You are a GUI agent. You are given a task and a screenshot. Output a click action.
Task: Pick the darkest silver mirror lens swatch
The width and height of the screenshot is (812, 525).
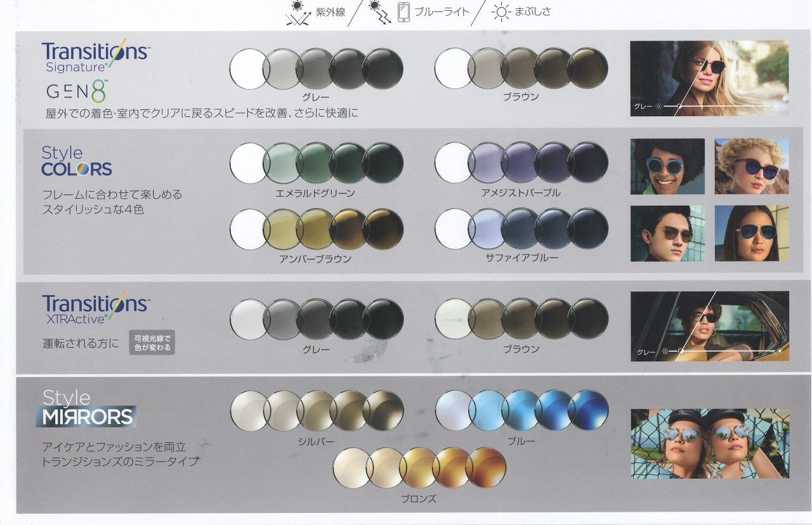click(x=383, y=411)
